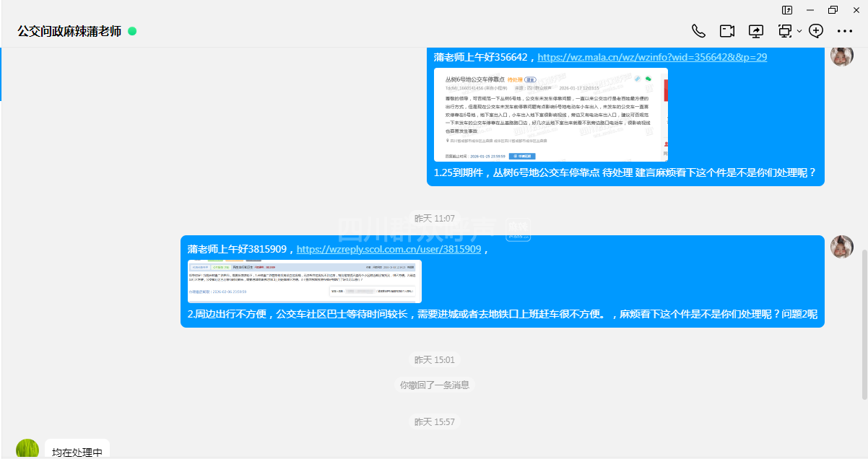Click the sender avatar beside the first message
This screenshot has height=459, width=868.
842,56
